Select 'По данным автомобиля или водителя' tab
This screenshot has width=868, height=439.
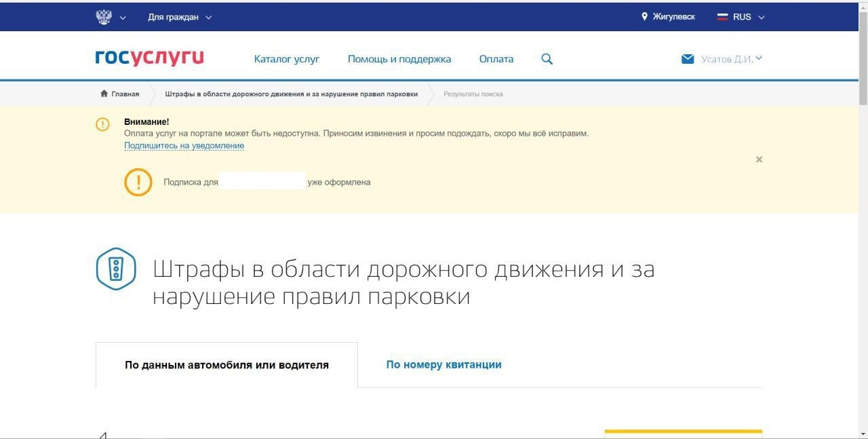coord(226,365)
